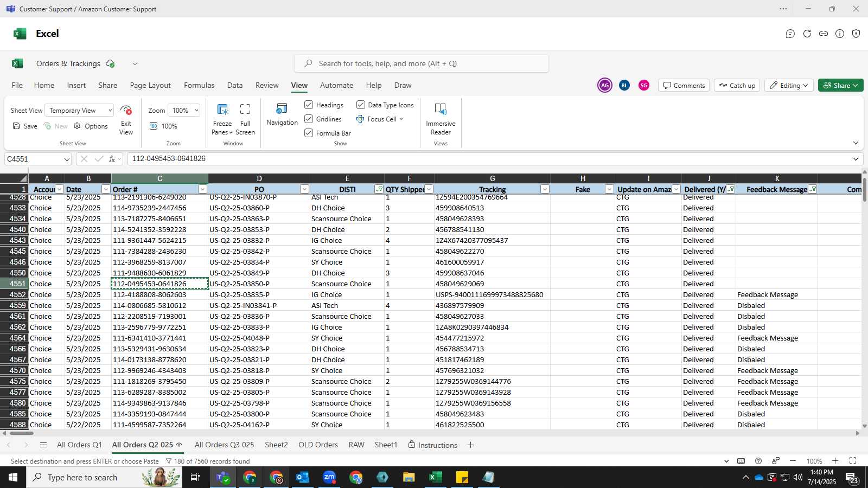Click zoom out minus in status bar

pyautogui.click(x=793, y=461)
